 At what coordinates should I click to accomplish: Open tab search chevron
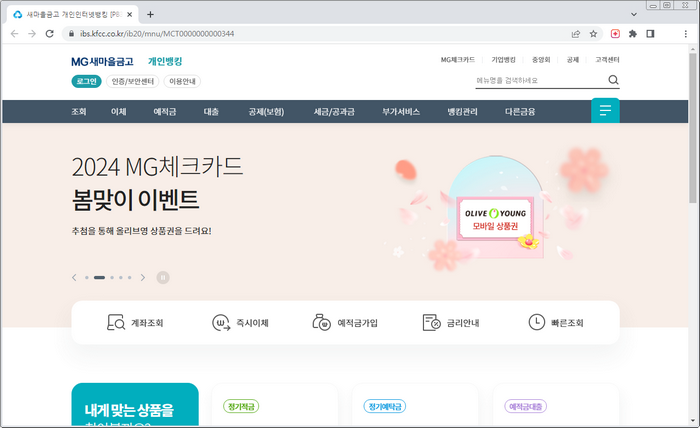(634, 14)
